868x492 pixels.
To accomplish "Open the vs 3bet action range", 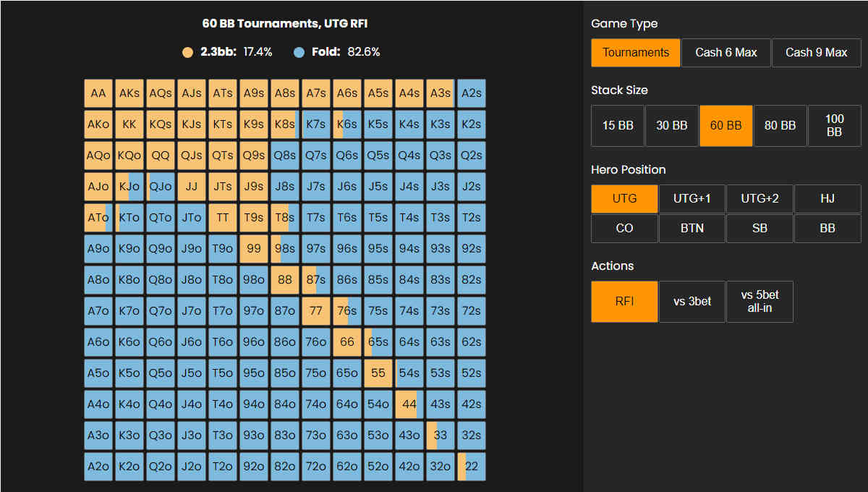I will (692, 302).
